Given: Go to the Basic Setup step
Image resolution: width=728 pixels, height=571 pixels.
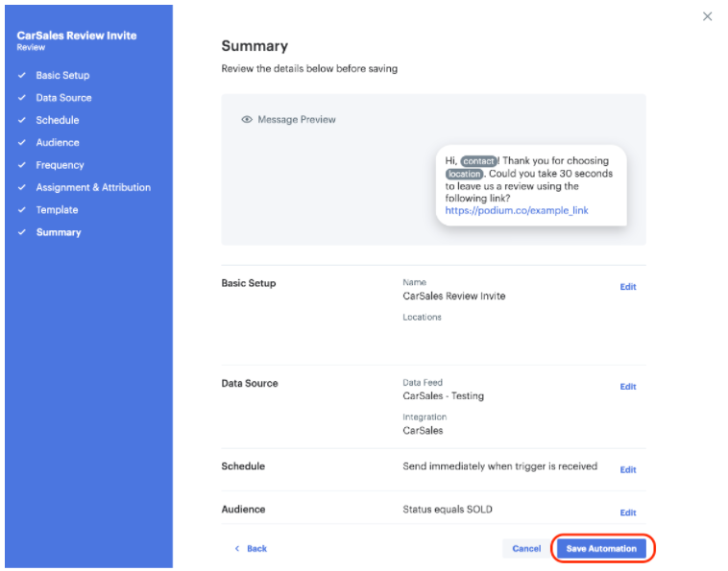Looking at the screenshot, I should pyautogui.click(x=62, y=76).
